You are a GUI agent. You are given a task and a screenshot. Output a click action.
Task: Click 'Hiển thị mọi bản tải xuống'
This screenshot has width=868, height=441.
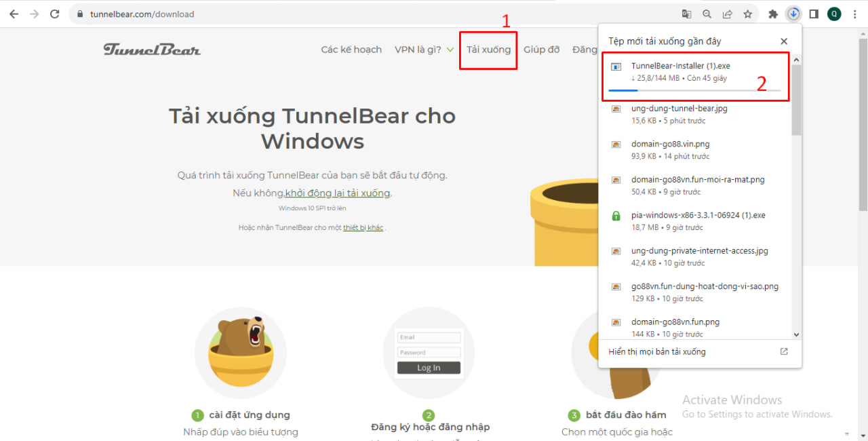point(657,351)
